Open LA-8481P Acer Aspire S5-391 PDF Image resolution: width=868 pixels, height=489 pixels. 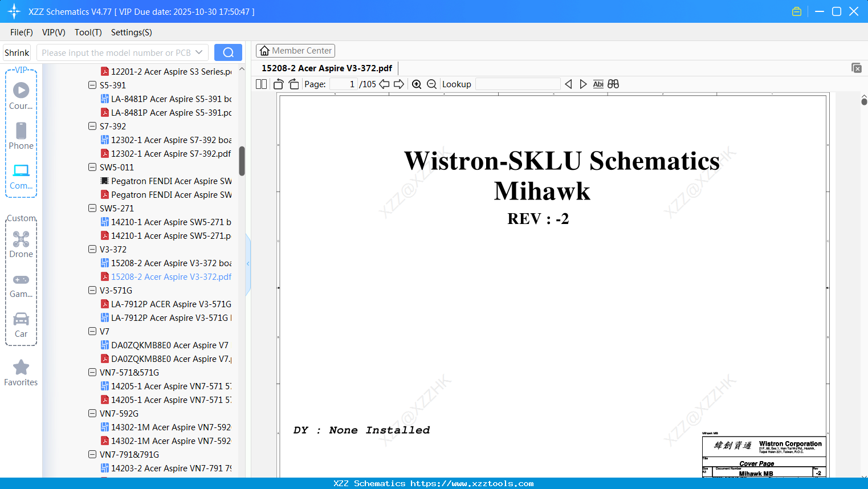tap(166, 112)
